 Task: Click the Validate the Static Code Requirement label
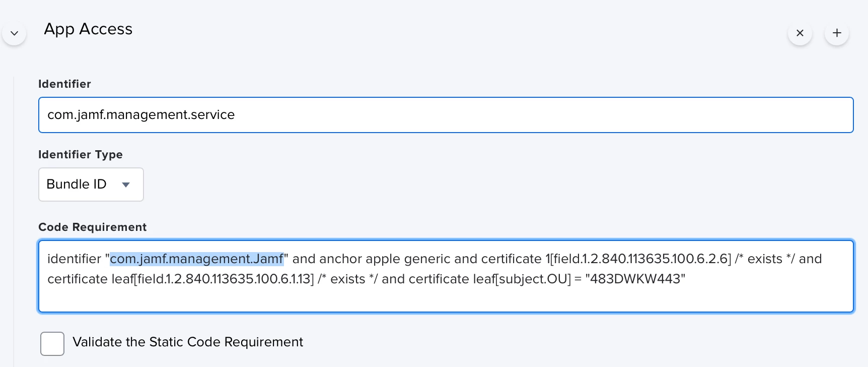188,342
